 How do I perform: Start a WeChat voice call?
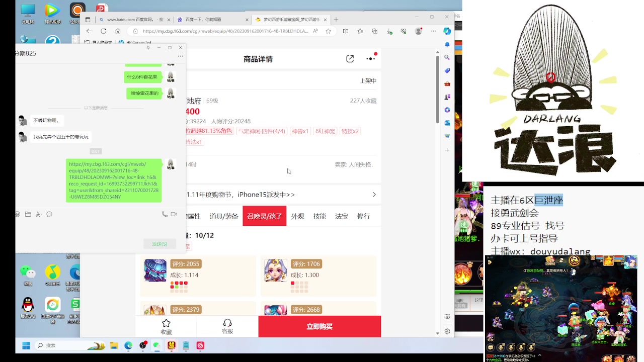[165, 214]
